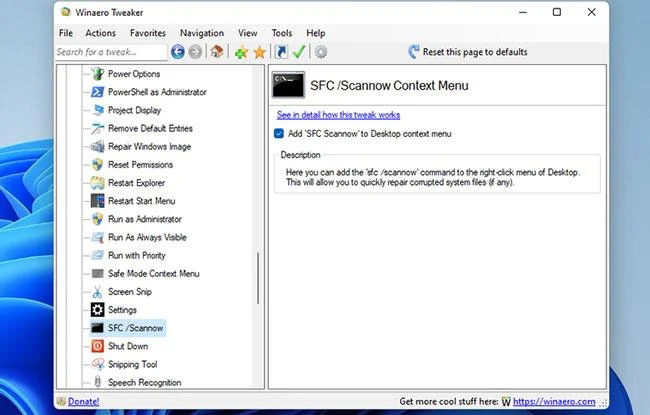The width and height of the screenshot is (650, 415).
Task: Select 'Screen Snip' tree entry
Action: [130, 292]
